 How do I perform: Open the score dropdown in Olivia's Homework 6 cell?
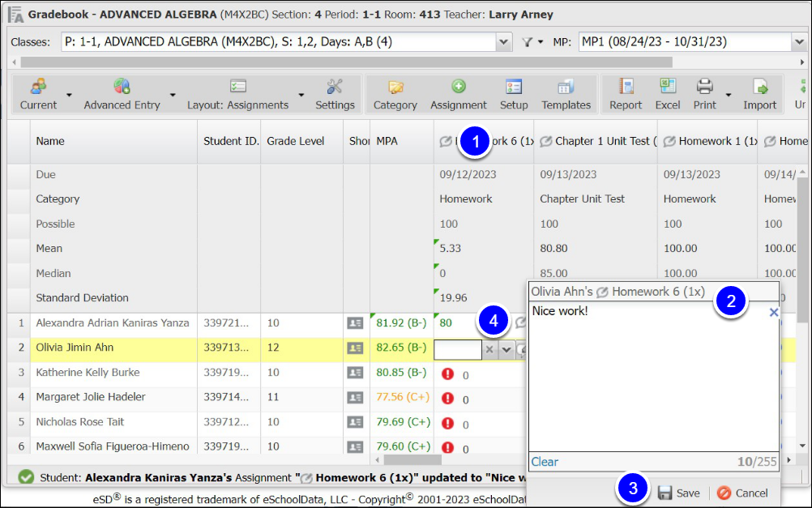click(x=506, y=349)
